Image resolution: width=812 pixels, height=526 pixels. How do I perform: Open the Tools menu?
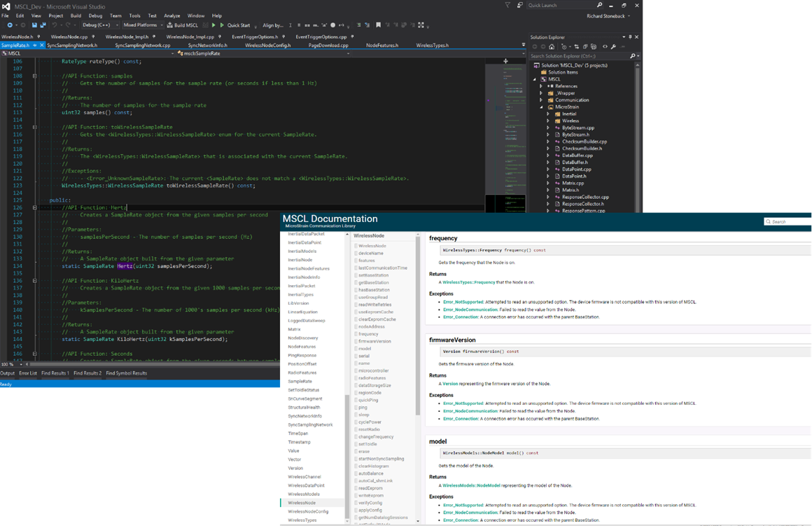click(x=134, y=16)
